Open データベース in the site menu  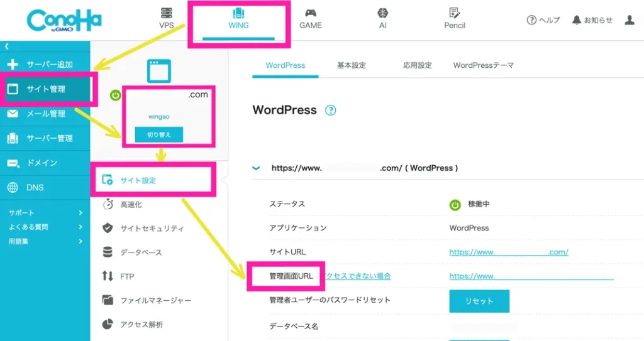(132, 252)
